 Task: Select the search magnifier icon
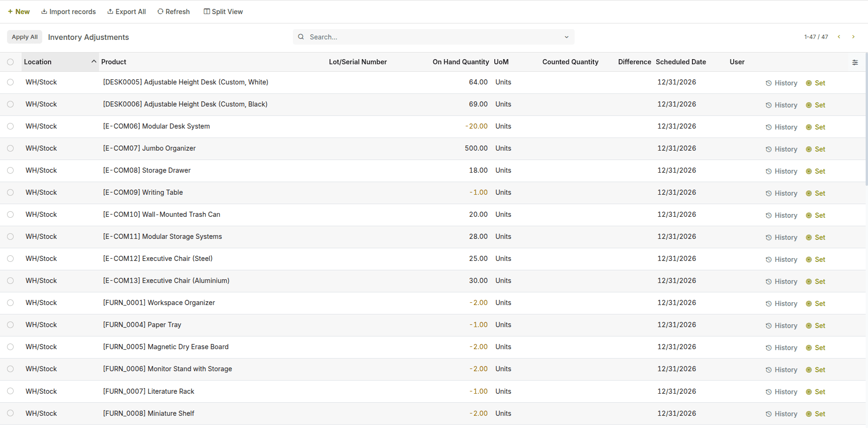point(301,37)
